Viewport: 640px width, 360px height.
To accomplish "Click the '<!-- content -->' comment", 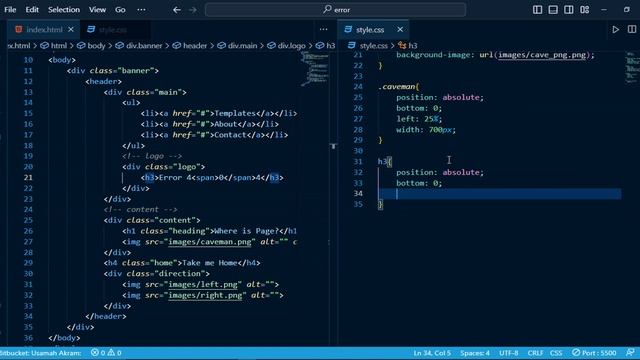I will coord(140,209).
